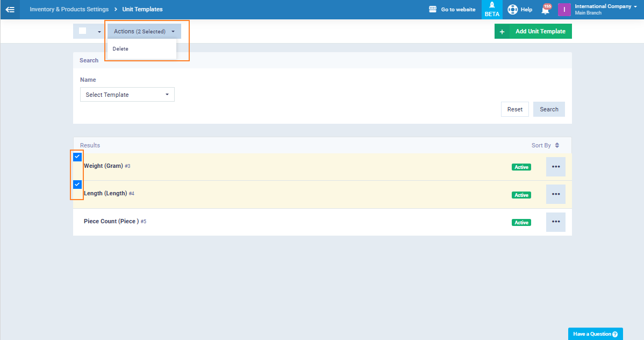644x340 pixels.
Task: Open the Help lifebuoy icon
Action: coord(513,10)
